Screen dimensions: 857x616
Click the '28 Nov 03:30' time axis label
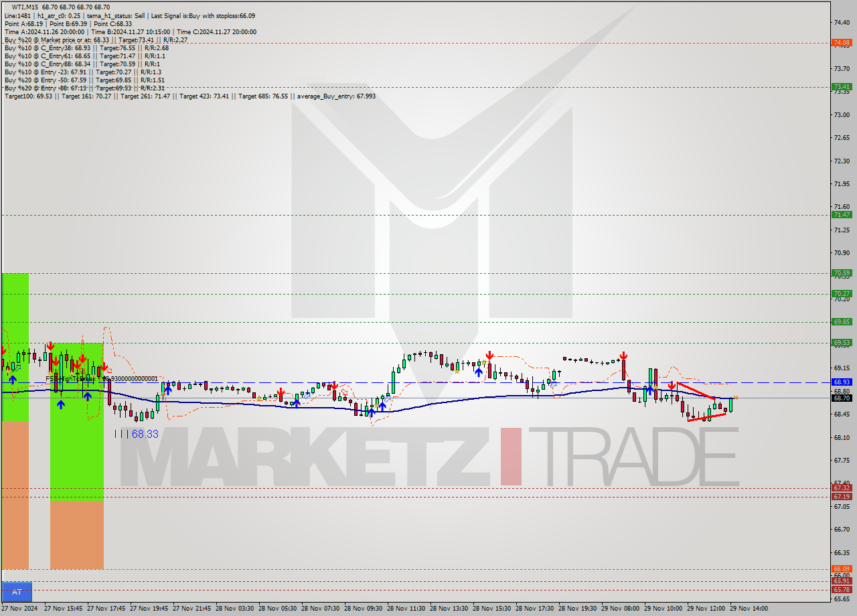[235, 609]
